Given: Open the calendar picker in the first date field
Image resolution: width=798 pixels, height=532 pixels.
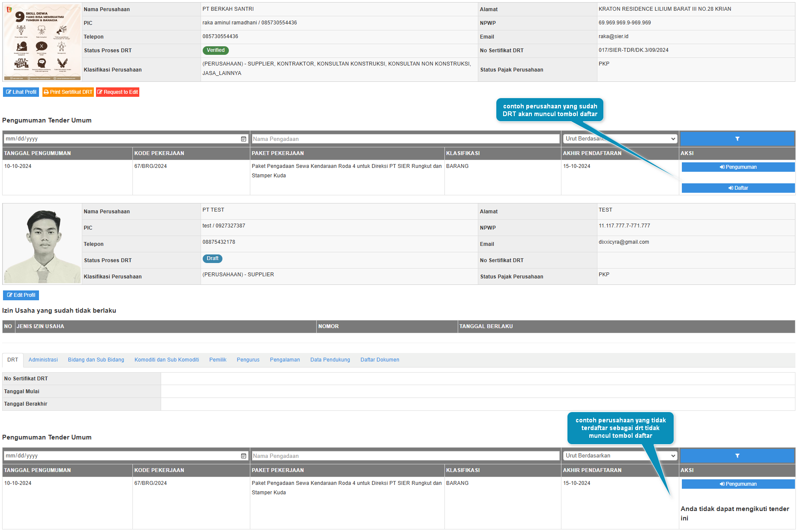Looking at the screenshot, I should [243, 139].
